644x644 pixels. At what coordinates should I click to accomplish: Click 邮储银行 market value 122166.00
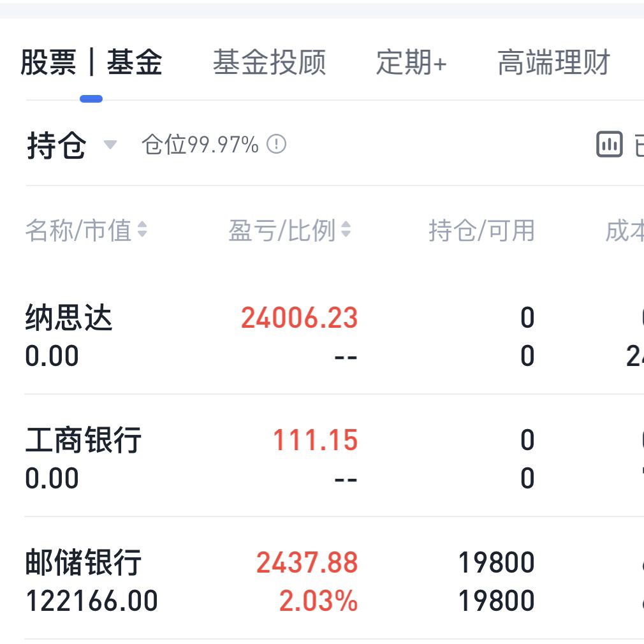[x=91, y=601]
